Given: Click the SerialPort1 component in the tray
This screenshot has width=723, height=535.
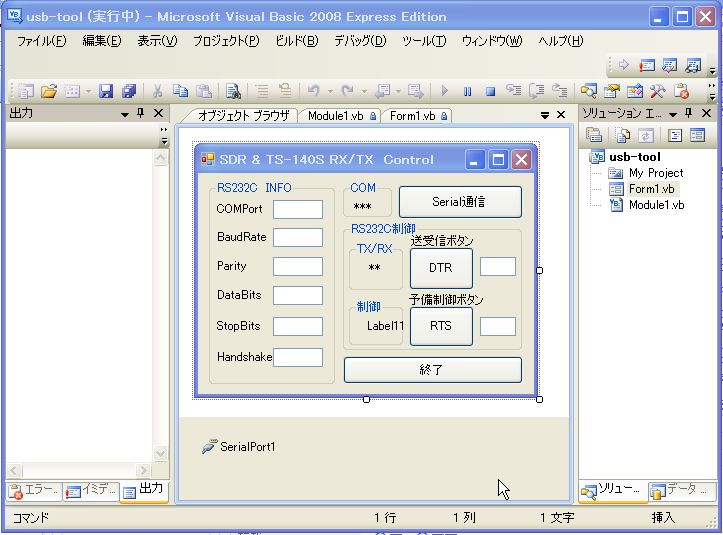Looking at the screenshot, I should point(238,446).
